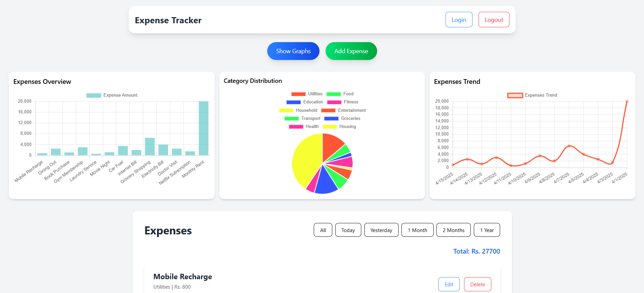Show expenses from 1 Month
The image size is (644, 293).
[x=417, y=230]
